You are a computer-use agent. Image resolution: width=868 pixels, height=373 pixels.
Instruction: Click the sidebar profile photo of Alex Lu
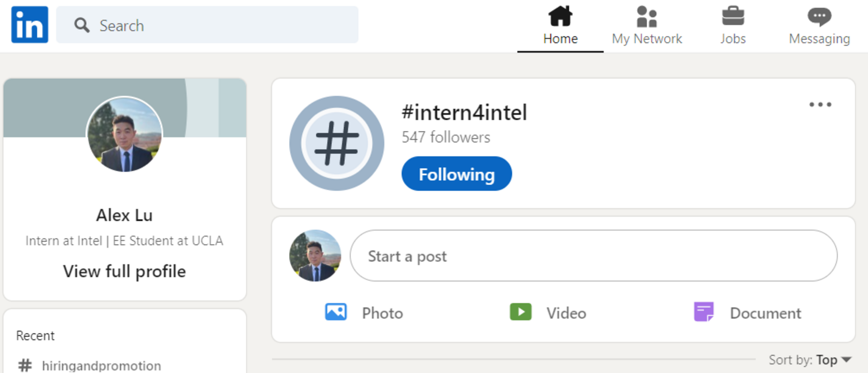[x=125, y=134]
